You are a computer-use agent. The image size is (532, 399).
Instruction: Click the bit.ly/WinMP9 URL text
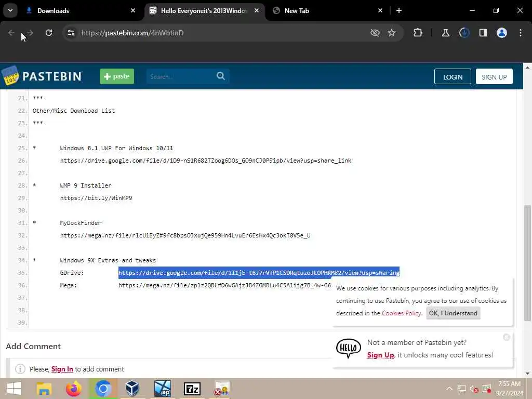pos(96,198)
